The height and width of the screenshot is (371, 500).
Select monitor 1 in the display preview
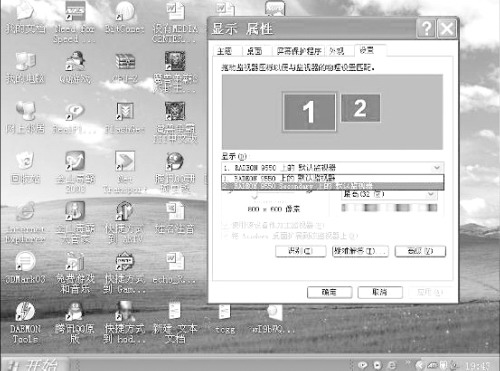pos(309,112)
